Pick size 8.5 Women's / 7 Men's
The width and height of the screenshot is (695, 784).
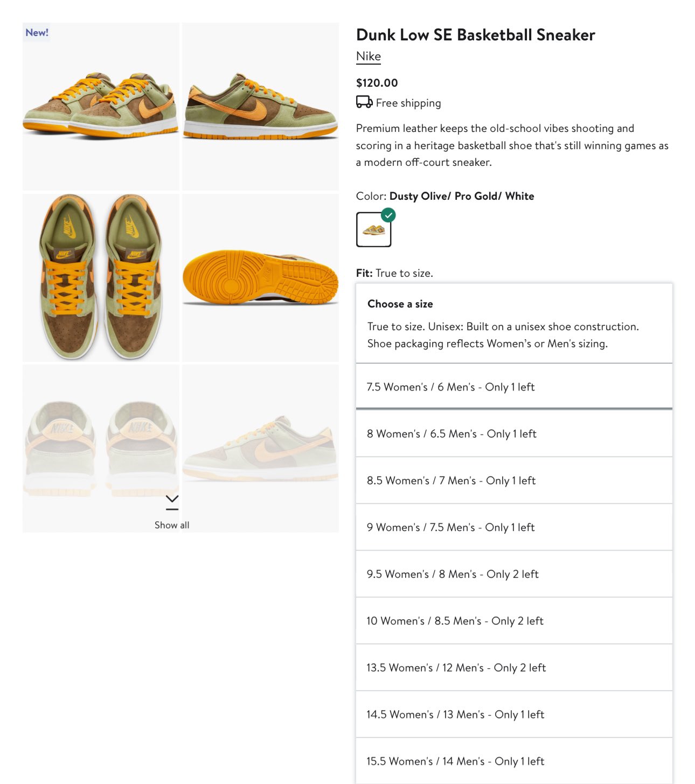(514, 480)
